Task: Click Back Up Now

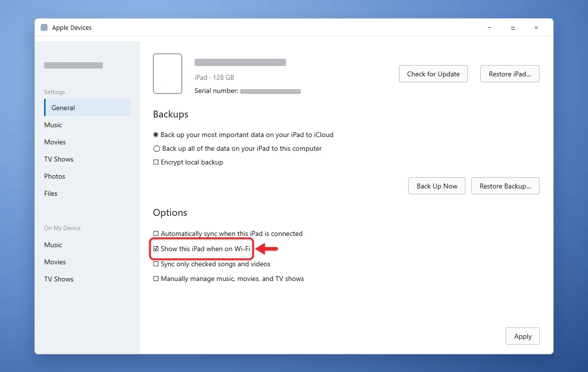Action: pos(437,186)
